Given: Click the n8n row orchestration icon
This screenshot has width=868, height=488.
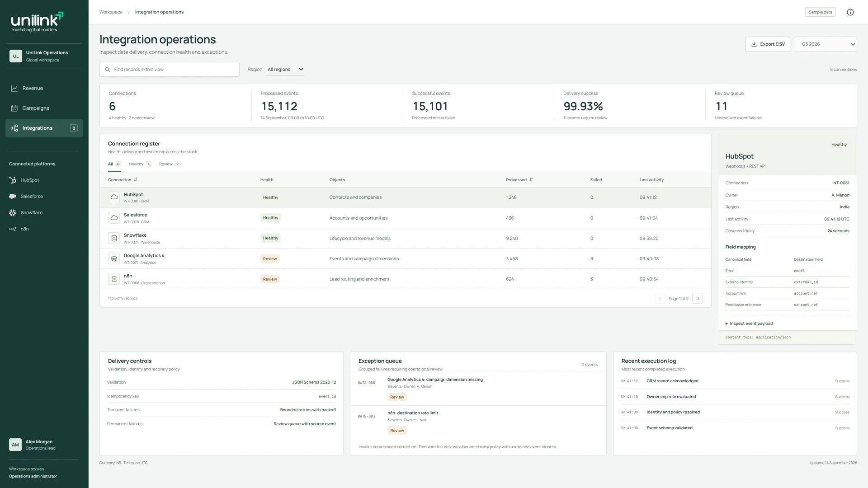Looking at the screenshot, I should 114,279.
